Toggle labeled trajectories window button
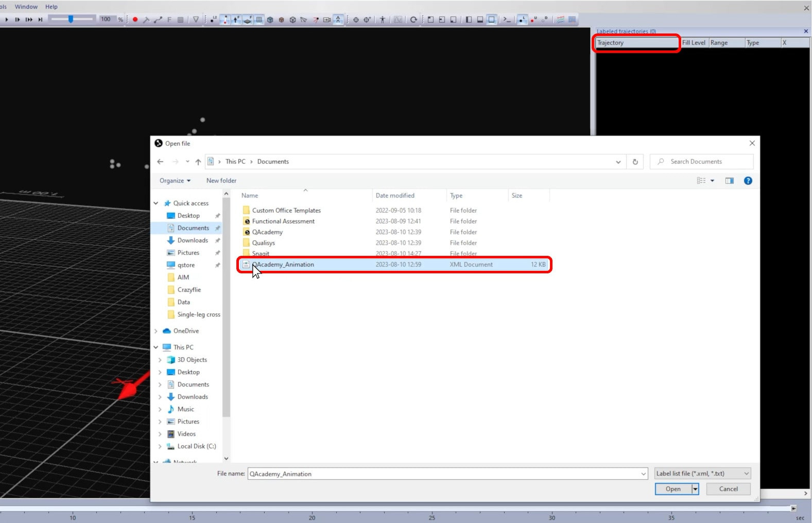The height and width of the screenshot is (523, 812). [522, 20]
